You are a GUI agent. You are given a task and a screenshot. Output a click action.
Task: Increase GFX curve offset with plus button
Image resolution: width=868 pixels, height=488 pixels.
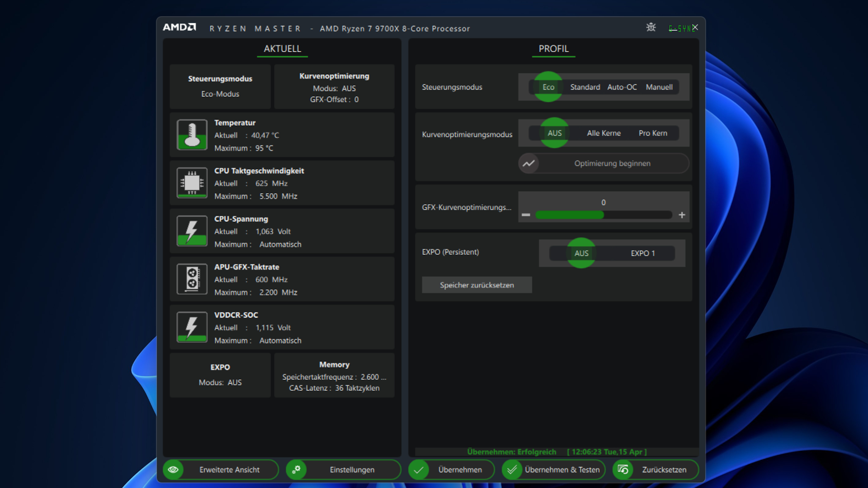(x=682, y=215)
